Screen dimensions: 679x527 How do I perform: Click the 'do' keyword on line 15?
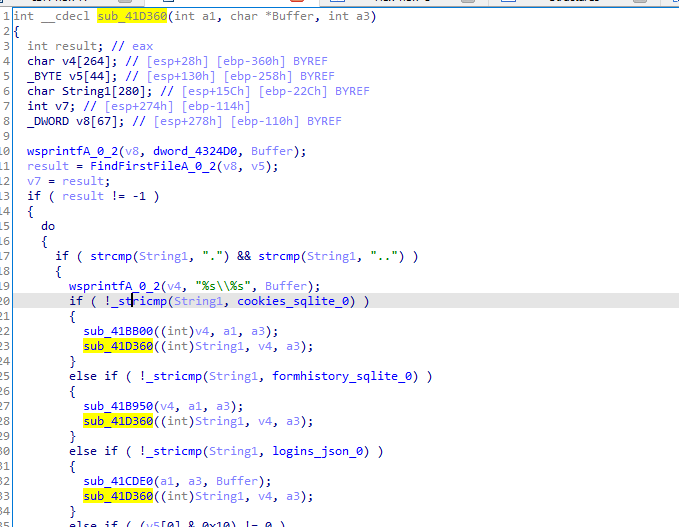[x=48, y=226]
